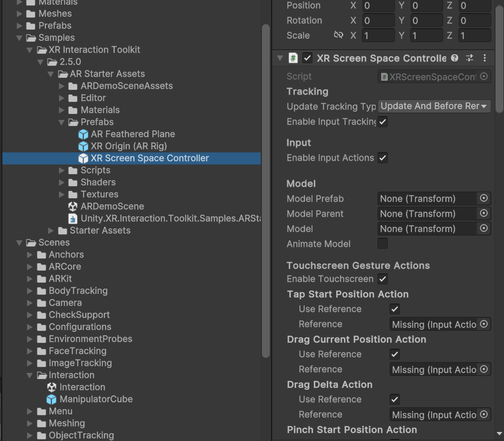Select the Textures folder row
The width and height of the screenshot is (504, 441).
coord(132,195)
